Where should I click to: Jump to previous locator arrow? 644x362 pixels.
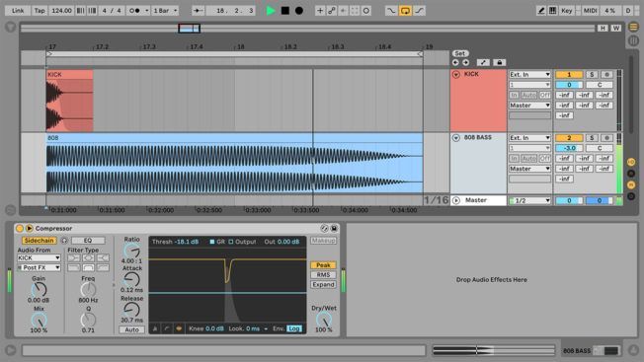[455, 62]
